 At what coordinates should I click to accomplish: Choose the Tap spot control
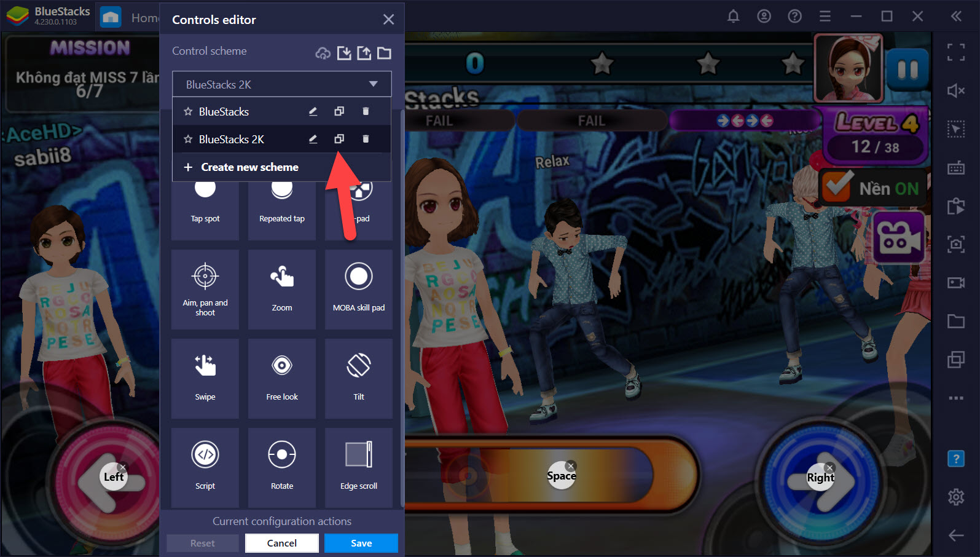[x=205, y=210]
